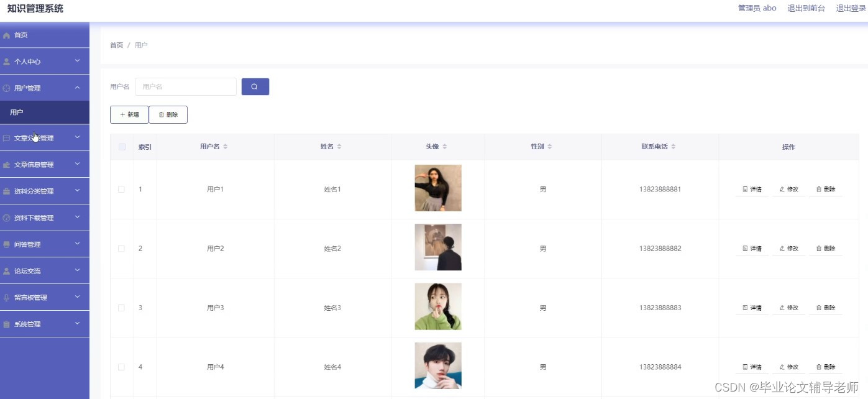Check the box for row 用户1
The width and height of the screenshot is (868, 399).
[122, 189]
